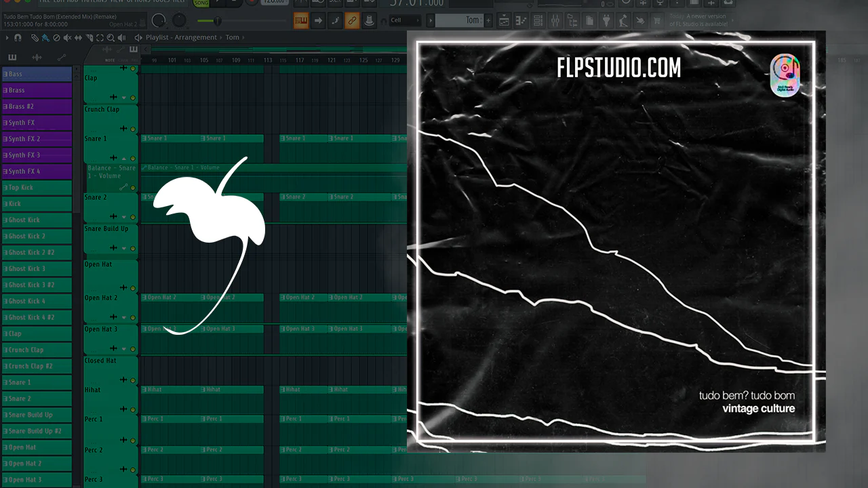The width and height of the screenshot is (868, 488).
Task: Select the Top Kick pattern
Action: pos(37,188)
